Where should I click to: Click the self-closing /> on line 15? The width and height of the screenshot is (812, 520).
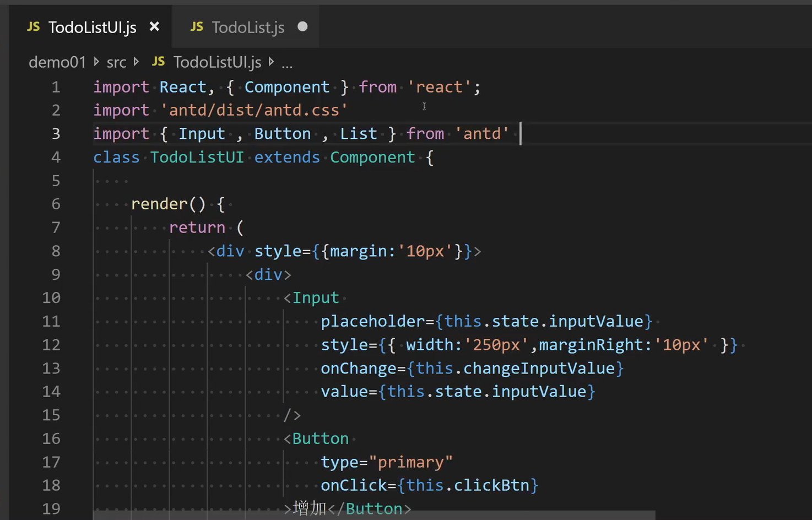(292, 415)
